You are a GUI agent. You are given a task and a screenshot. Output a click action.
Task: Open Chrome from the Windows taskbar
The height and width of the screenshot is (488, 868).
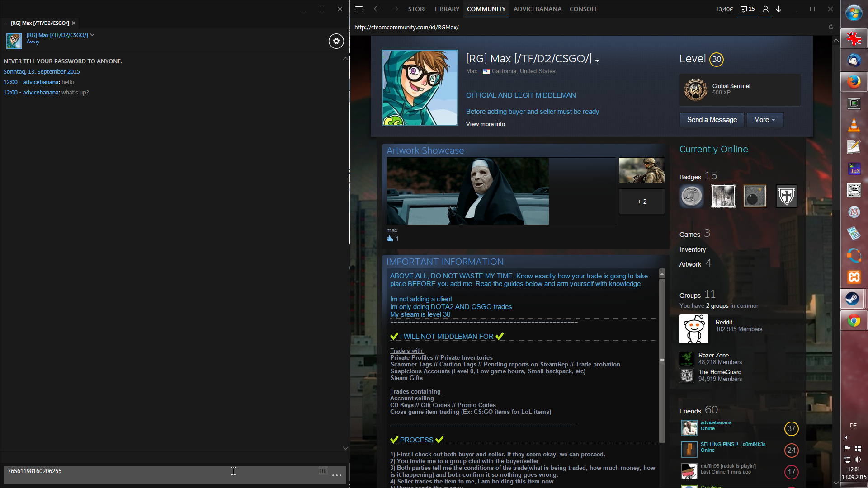tap(854, 321)
